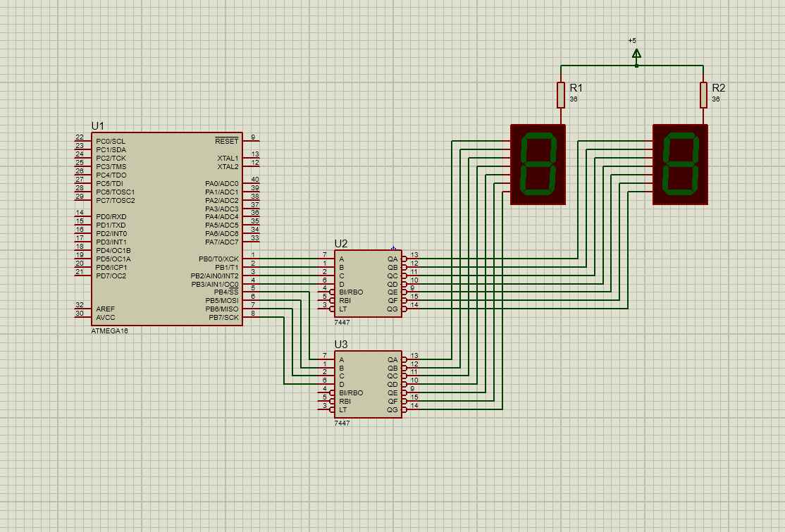Click the AREF pin 32 on U1
The width and height of the screenshot is (785, 532).
point(82,309)
